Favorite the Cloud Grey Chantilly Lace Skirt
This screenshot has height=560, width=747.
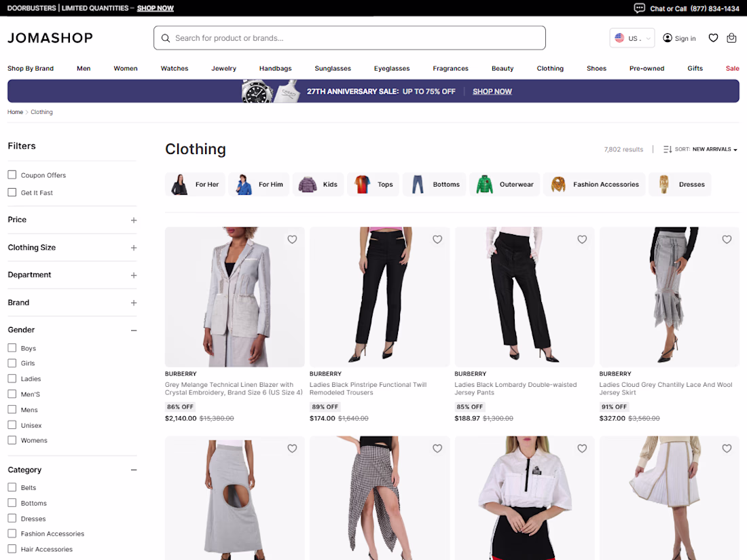[727, 240]
